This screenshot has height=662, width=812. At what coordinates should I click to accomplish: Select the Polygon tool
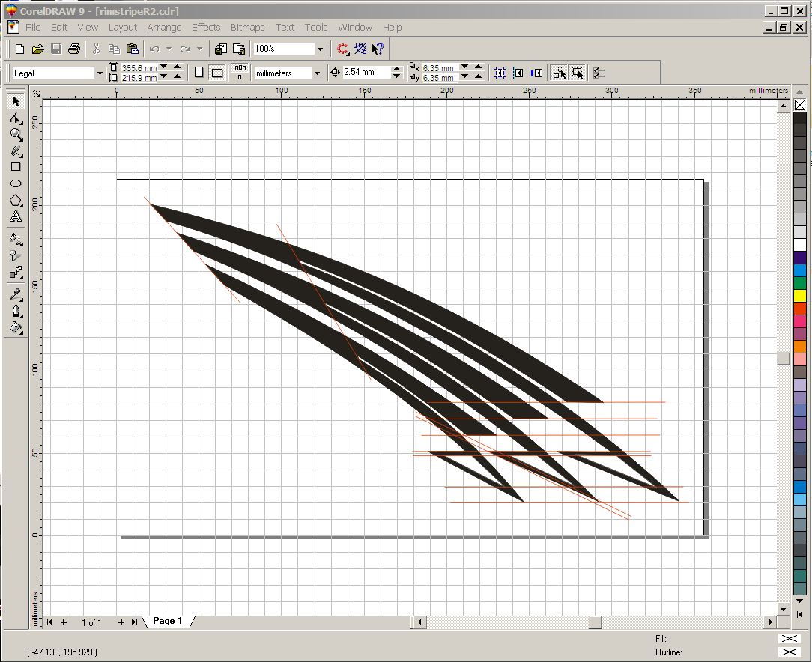[x=16, y=200]
